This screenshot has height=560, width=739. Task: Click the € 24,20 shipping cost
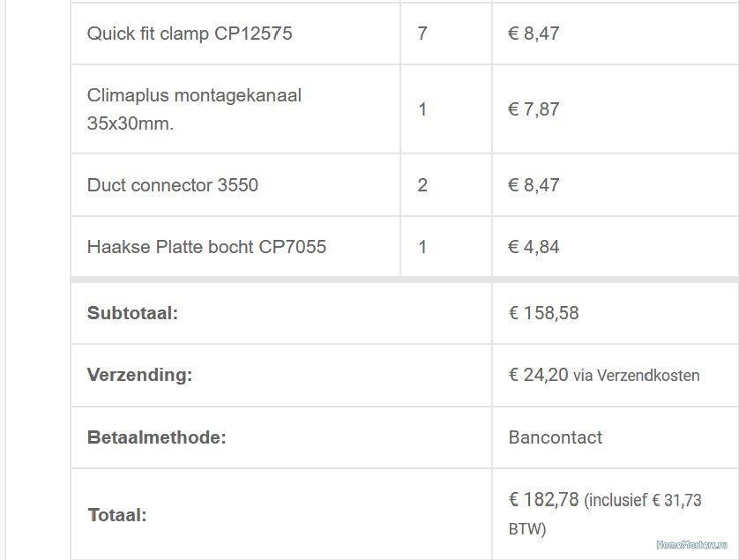tap(539, 375)
